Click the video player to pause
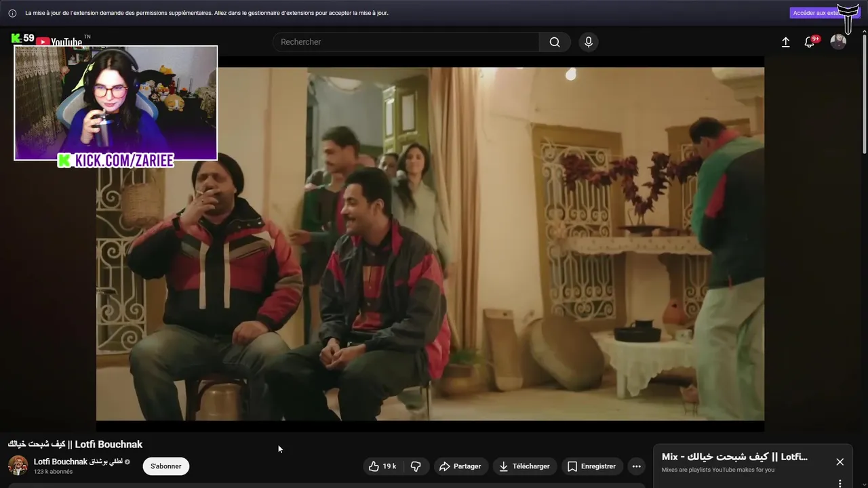The width and height of the screenshot is (868, 488). coord(430,244)
